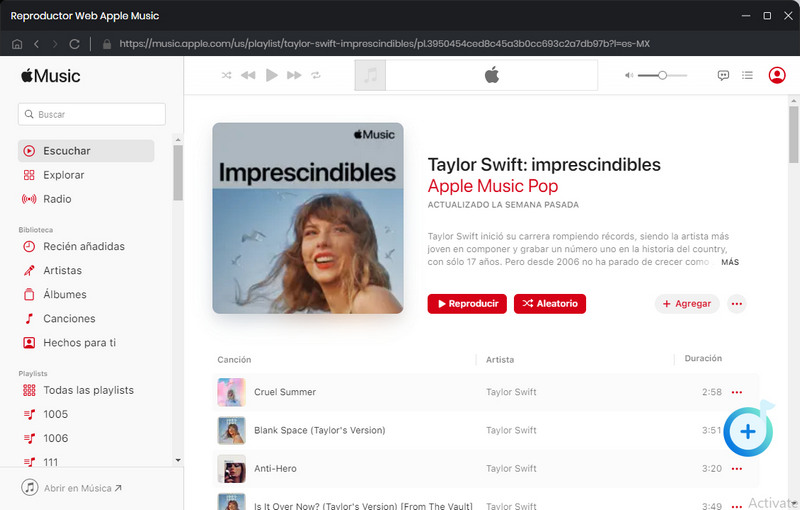Open more options for the playlist

coord(737,304)
